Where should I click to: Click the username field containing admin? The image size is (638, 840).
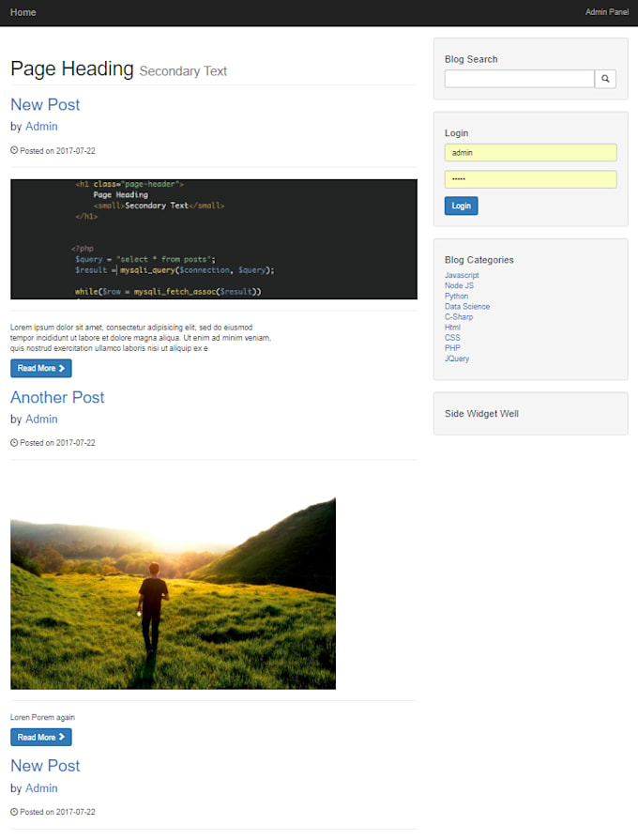530,153
